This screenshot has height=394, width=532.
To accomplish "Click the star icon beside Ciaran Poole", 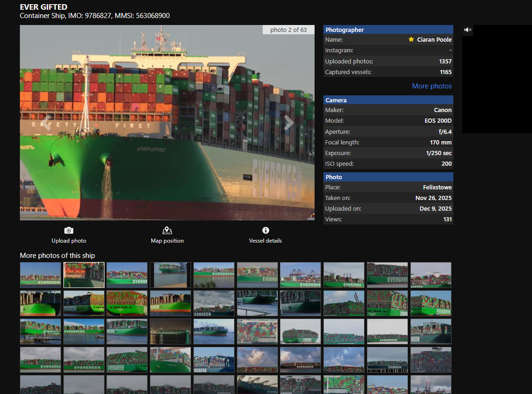I will point(411,40).
